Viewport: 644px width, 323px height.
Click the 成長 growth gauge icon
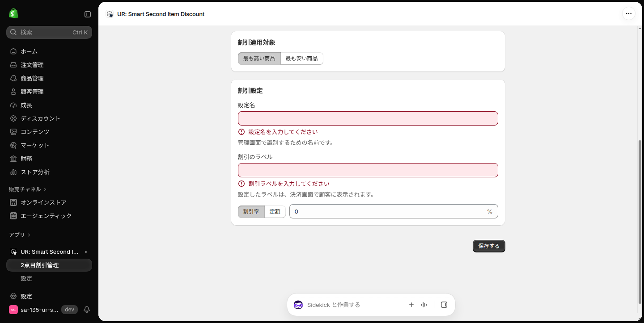[x=13, y=105]
